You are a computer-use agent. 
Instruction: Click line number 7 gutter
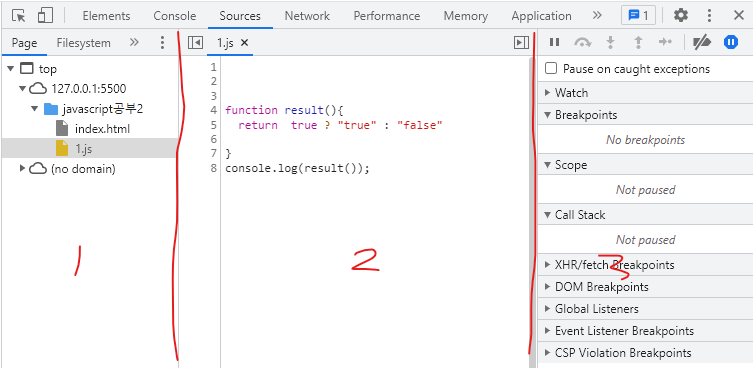pos(214,154)
